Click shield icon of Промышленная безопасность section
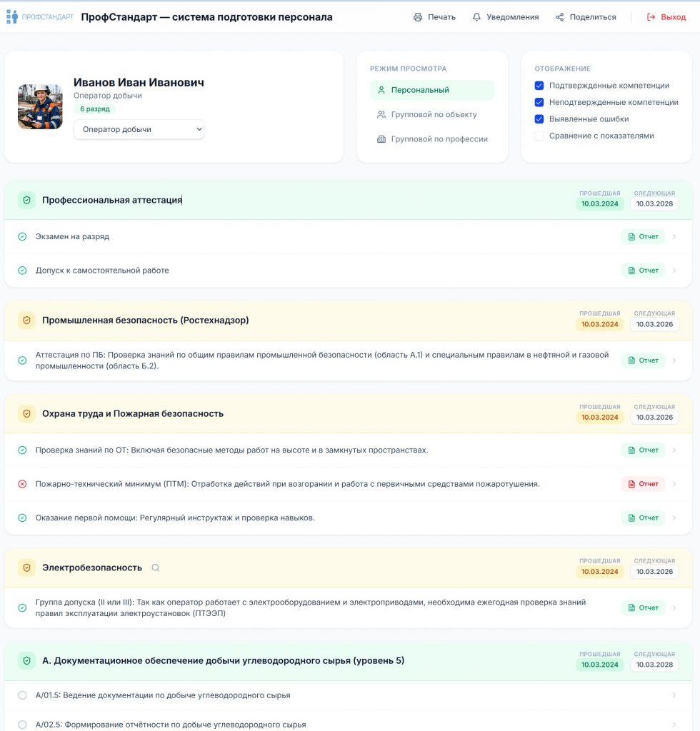This screenshot has height=731, width=700. coord(26,321)
